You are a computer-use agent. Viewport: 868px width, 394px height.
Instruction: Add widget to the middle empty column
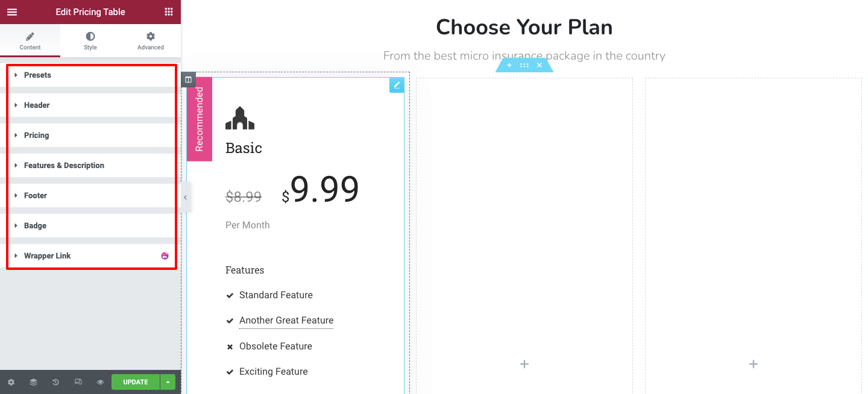pyautogui.click(x=524, y=364)
